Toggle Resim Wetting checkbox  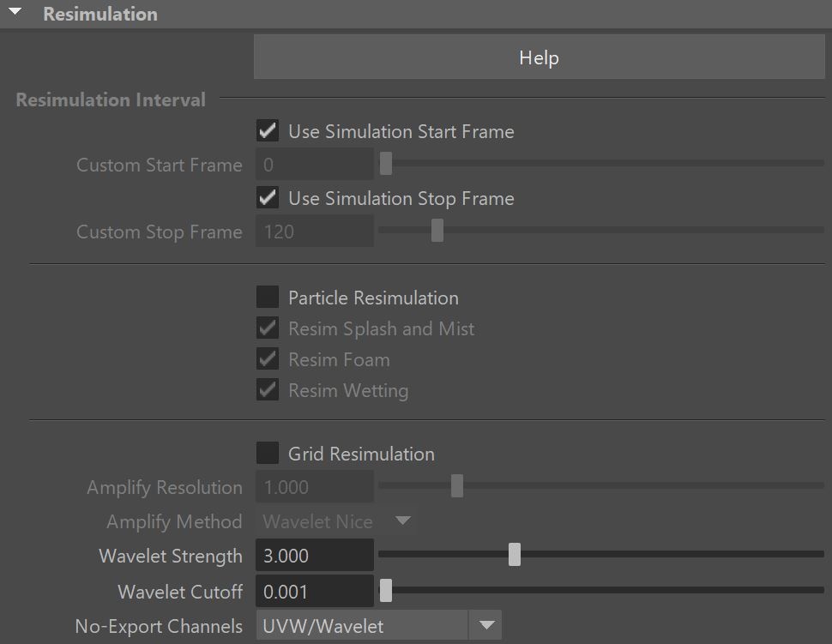268,390
